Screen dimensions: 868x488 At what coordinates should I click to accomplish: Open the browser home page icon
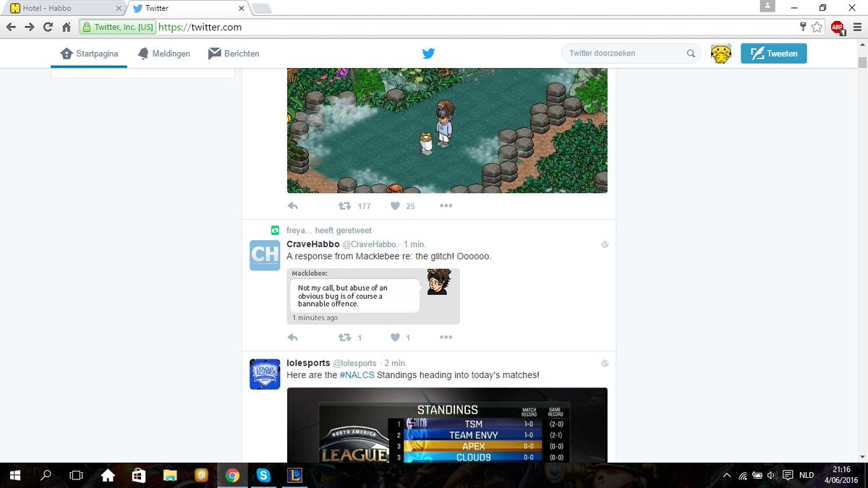click(66, 27)
